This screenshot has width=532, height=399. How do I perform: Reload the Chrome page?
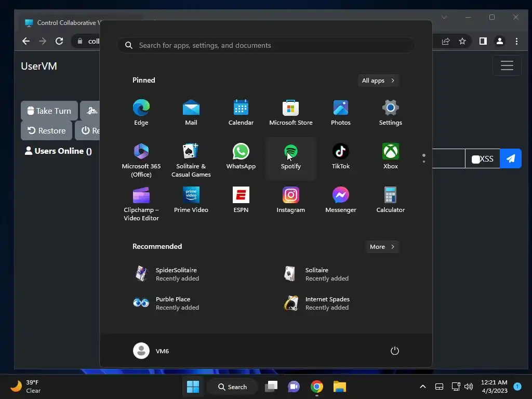[59, 41]
